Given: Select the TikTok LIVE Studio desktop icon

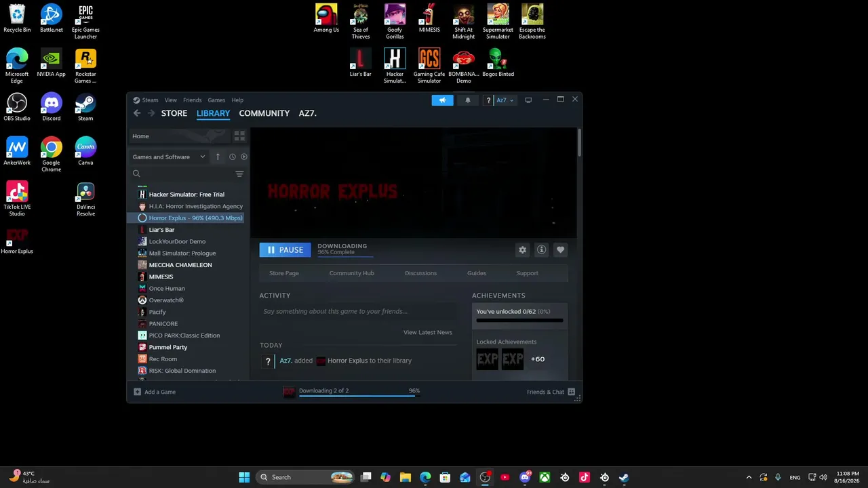Looking at the screenshot, I should (17, 199).
